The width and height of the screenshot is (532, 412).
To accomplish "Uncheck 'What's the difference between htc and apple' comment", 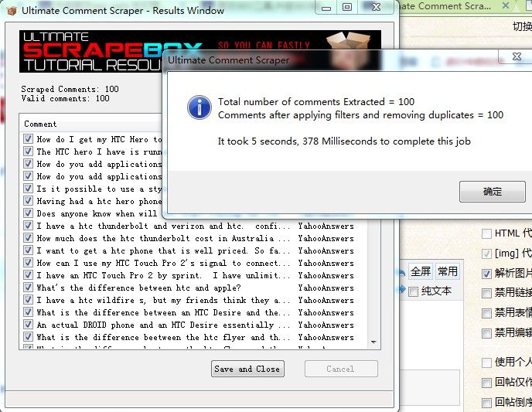I will [28, 288].
